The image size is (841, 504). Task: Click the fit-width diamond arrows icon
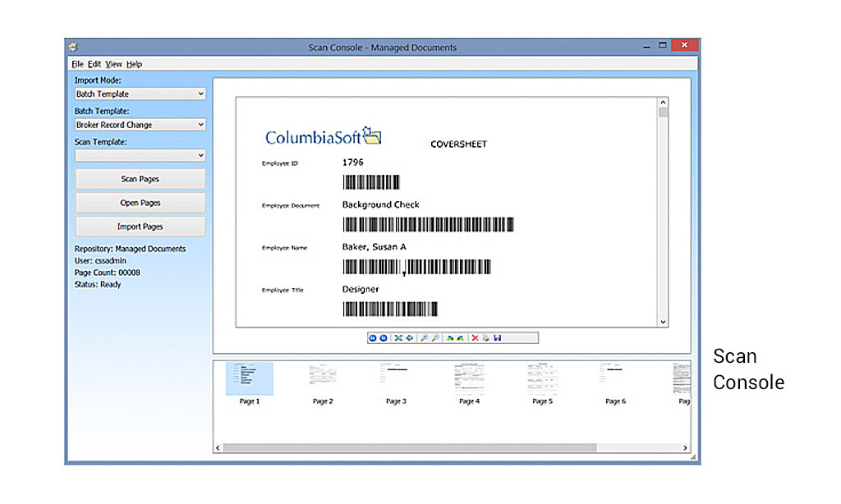click(409, 338)
